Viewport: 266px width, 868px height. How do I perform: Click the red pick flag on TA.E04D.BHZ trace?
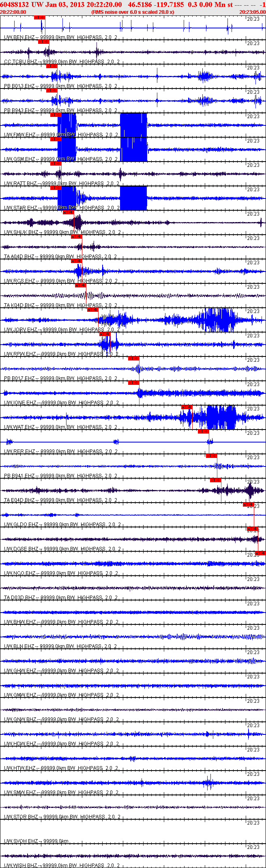[x=216, y=480]
